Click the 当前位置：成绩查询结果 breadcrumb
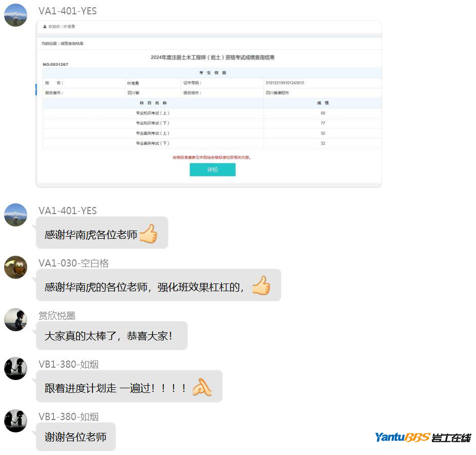The height and width of the screenshot is (455, 476). [x=63, y=44]
